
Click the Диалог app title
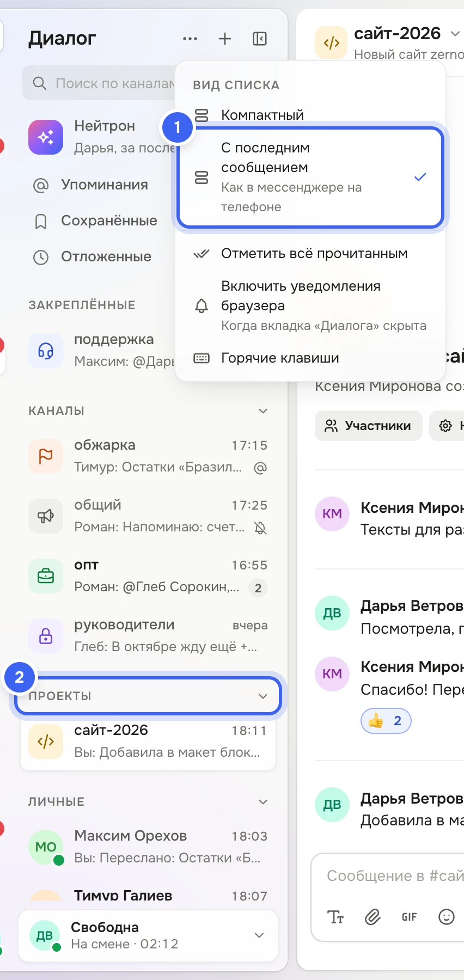[62, 38]
